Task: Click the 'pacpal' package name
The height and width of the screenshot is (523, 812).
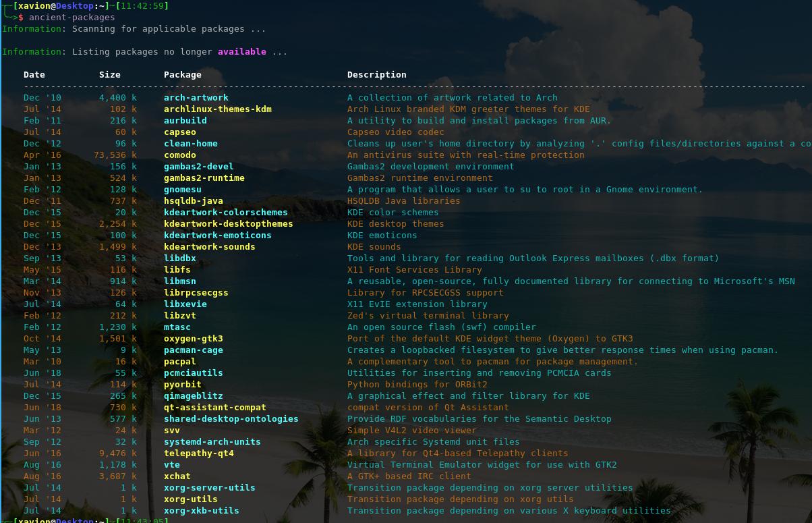Action: (180, 361)
